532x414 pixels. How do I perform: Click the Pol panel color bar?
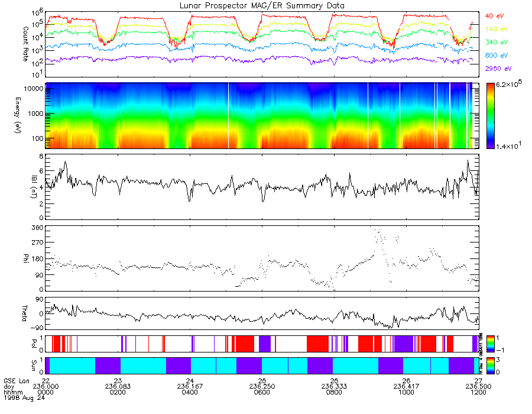(x=490, y=344)
